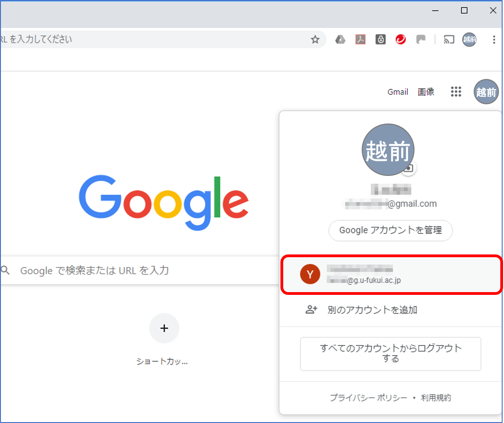Click the gray speech-bubble extension icon
Screen dimensions: 504x423
pos(420,39)
